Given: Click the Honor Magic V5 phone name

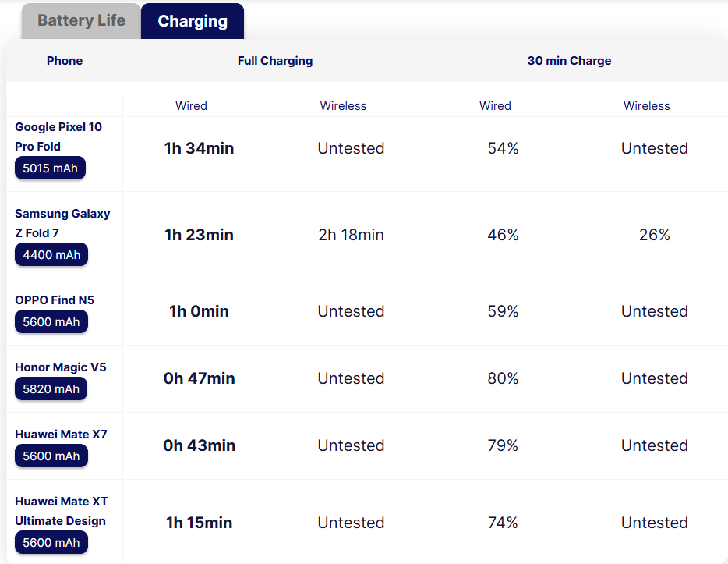Looking at the screenshot, I should (60, 367).
